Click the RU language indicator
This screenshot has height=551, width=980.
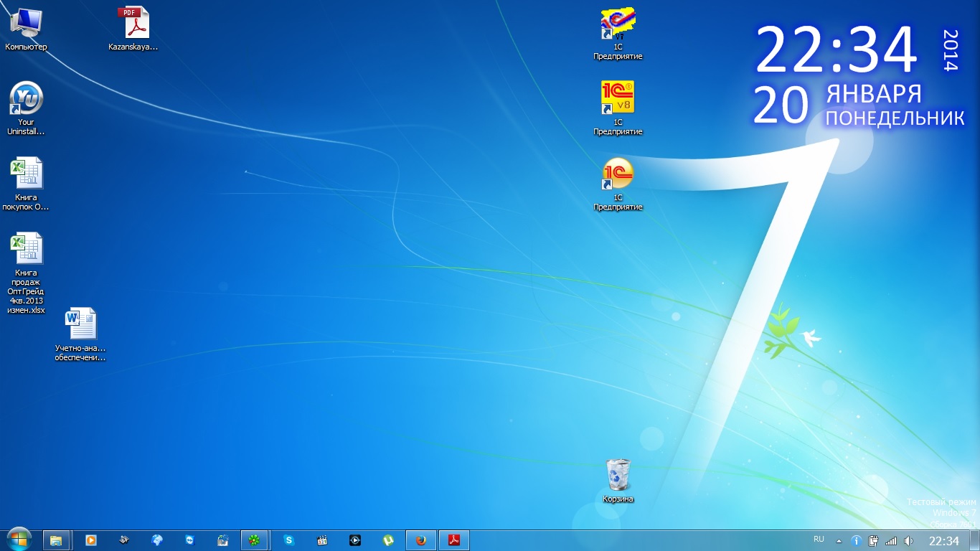(819, 540)
